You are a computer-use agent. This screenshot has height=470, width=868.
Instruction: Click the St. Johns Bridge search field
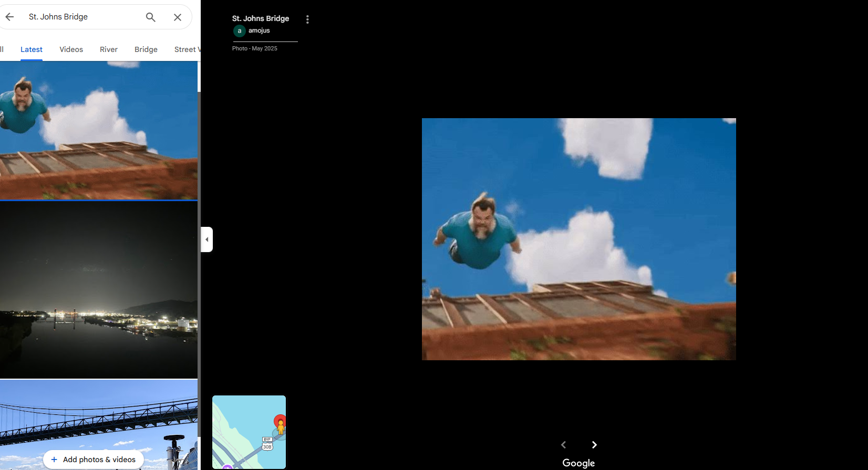[84, 17]
